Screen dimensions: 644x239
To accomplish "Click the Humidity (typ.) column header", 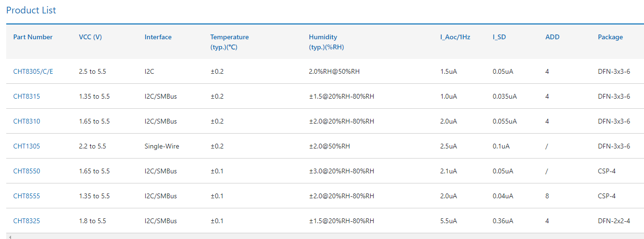I will pos(327,42).
